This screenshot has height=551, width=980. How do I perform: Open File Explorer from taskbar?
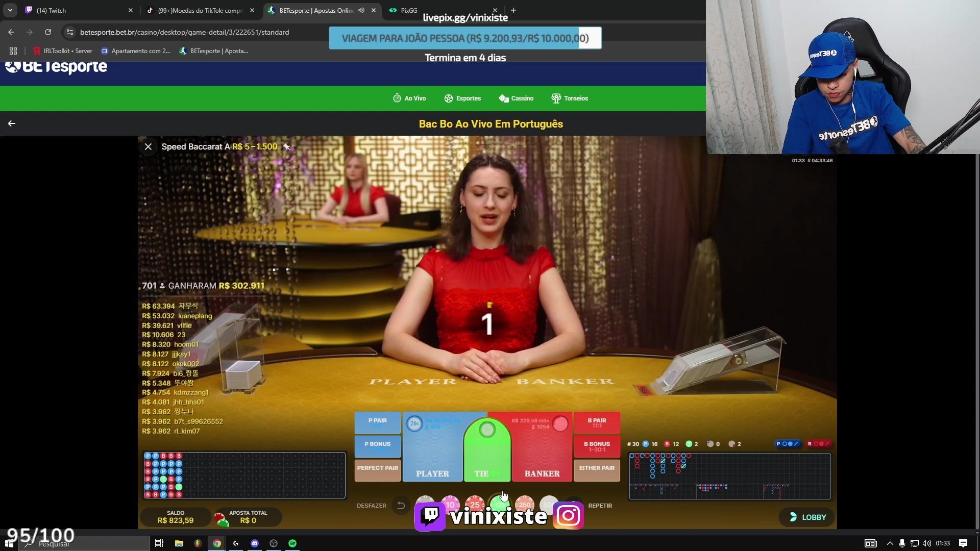(x=179, y=543)
